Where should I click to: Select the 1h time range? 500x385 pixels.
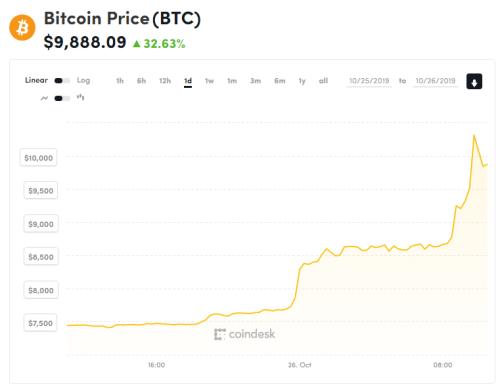pos(120,81)
